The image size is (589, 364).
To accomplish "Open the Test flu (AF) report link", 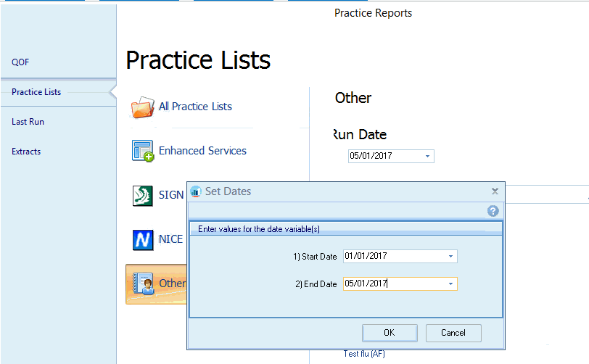I will (365, 354).
